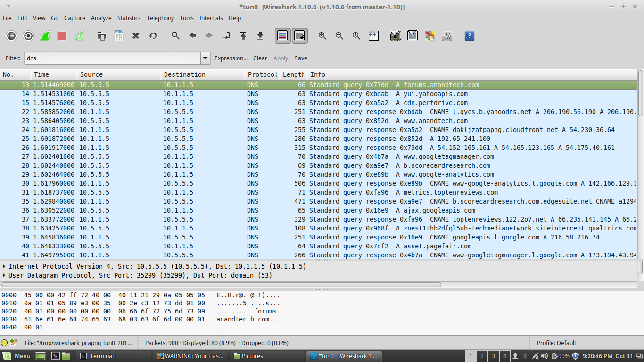Save this capture file icon
This screenshot has height=362, width=644.
click(x=119, y=36)
